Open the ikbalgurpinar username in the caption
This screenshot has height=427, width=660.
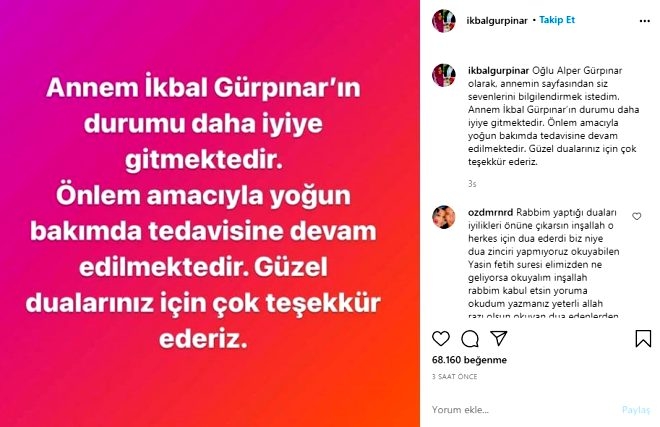(498, 71)
